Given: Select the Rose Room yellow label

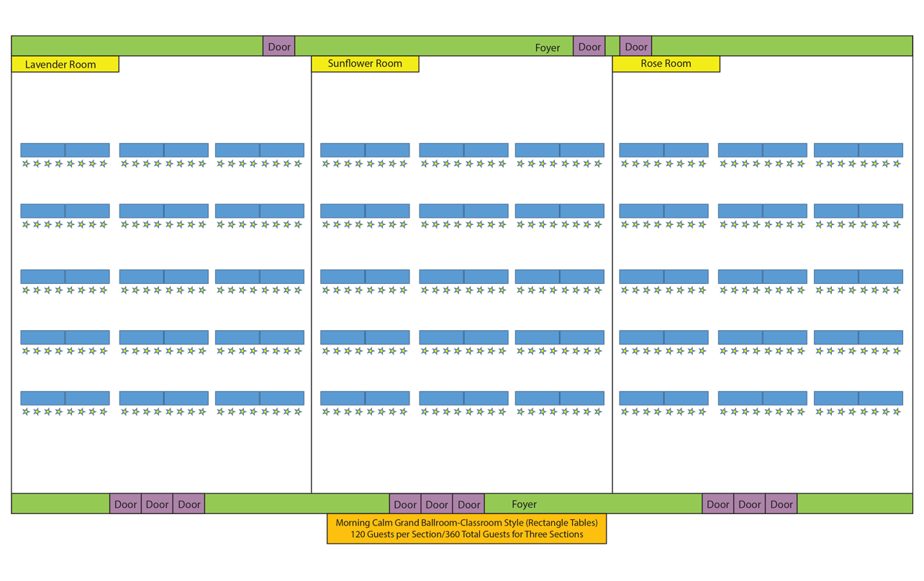Looking at the screenshot, I should pyautogui.click(x=666, y=63).
